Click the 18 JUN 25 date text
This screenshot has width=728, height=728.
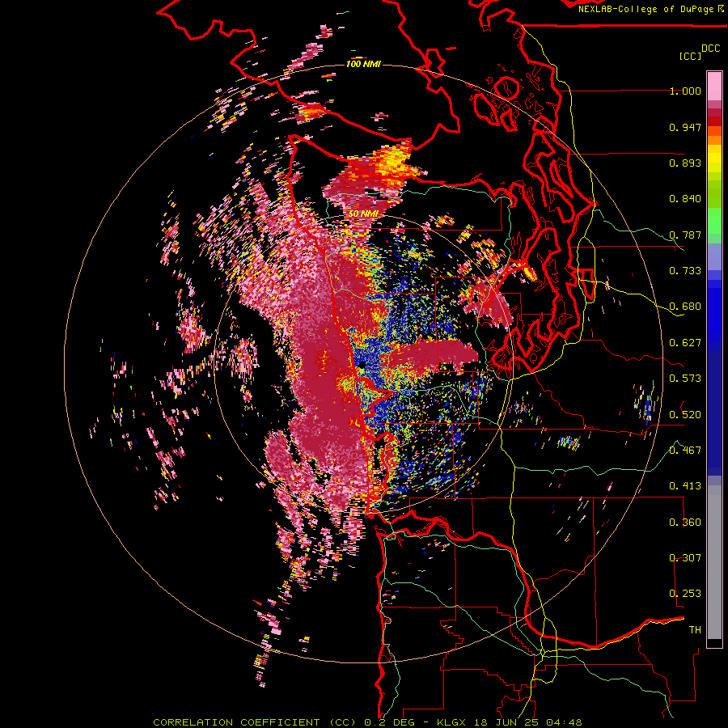tap(508, 722)
